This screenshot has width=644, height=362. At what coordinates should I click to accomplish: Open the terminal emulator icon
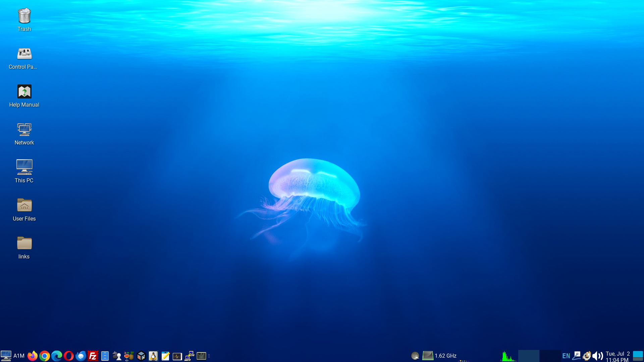click(x=201, y=356)
